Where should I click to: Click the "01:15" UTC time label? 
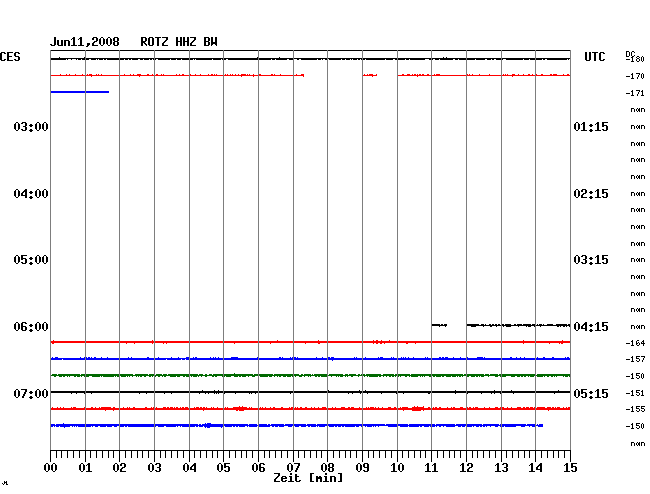[591, 126]
